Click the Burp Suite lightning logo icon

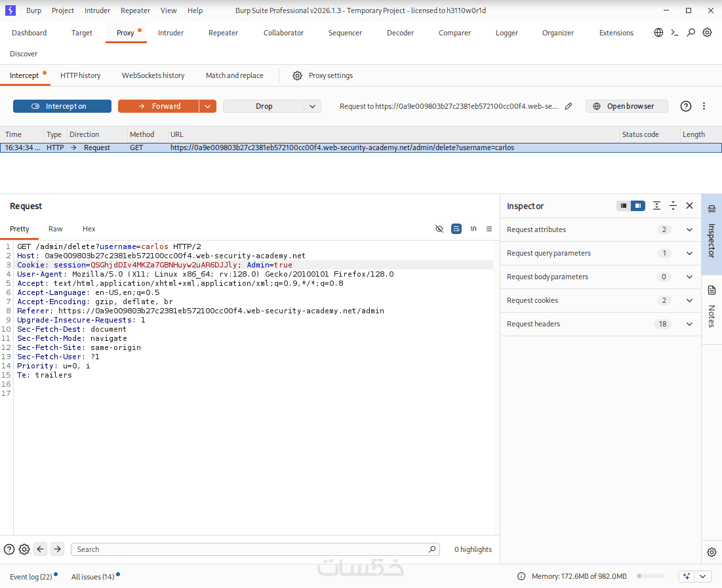(10, 10)
